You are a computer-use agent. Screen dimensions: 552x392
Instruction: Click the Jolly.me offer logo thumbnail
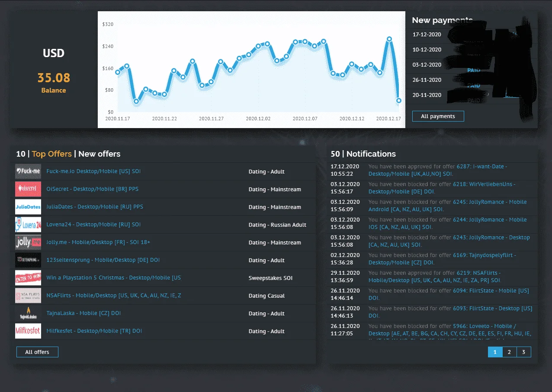(x=28, y=242)
